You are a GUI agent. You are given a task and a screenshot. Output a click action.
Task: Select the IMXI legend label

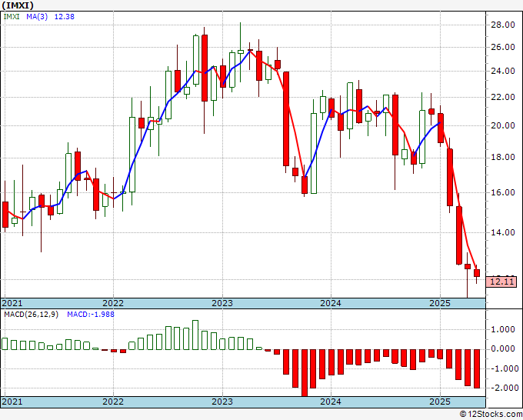pyautogui.click(x=12, y=17)
